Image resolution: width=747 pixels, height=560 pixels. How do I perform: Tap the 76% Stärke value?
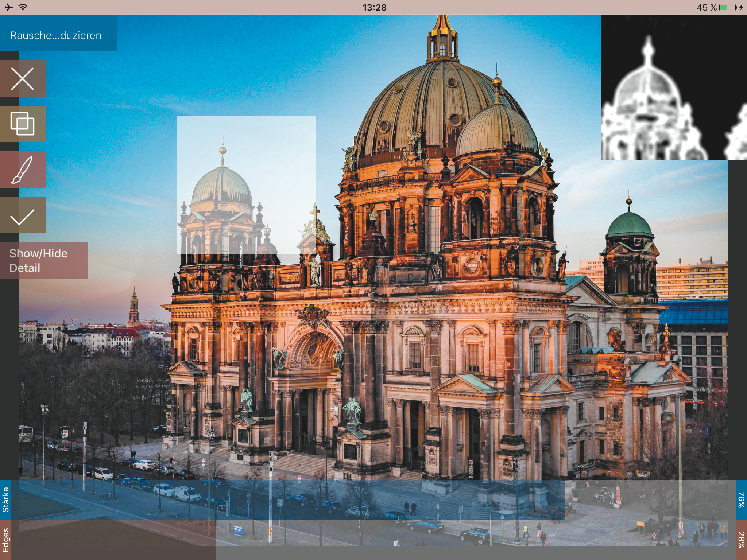click(741, 500)
